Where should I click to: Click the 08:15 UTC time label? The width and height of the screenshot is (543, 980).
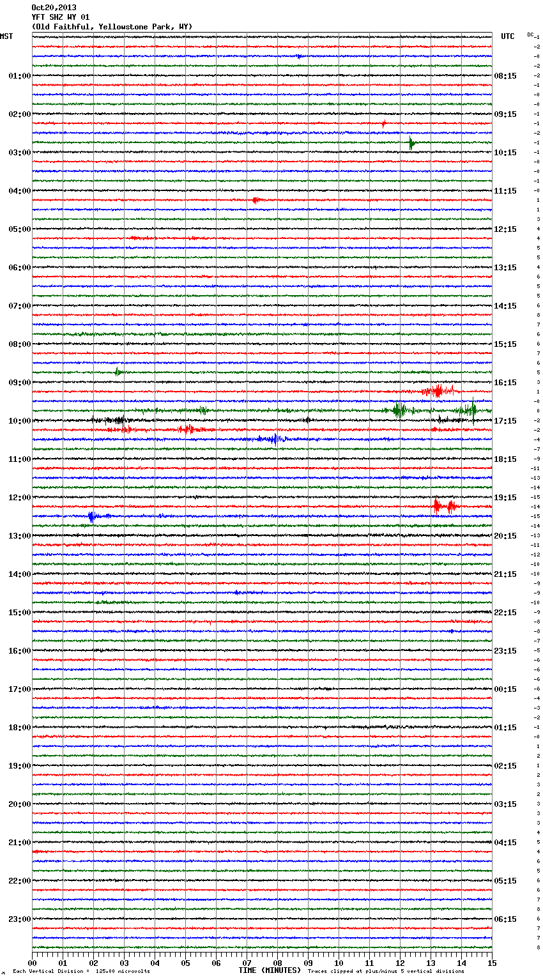click(x=505, y=76)
